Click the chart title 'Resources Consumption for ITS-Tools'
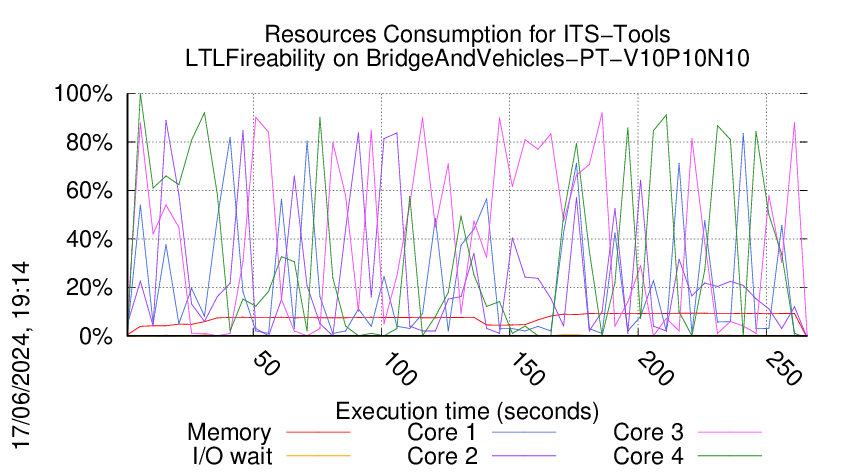 click(x=467, y=34)
